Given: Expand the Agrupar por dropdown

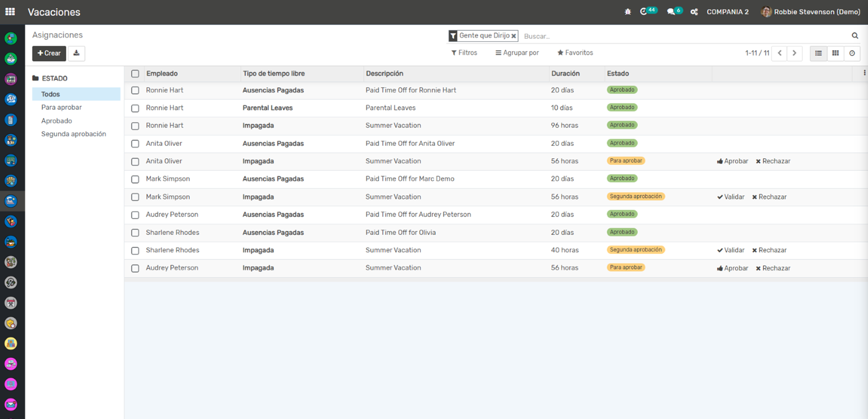Looking at the screenshot, I should click(x=517, y=53).
